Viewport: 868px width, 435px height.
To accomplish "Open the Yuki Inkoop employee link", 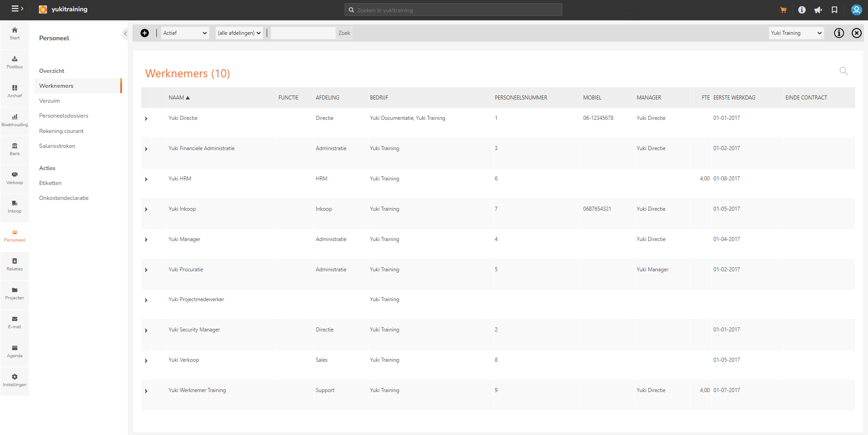I will coord(182,209).
